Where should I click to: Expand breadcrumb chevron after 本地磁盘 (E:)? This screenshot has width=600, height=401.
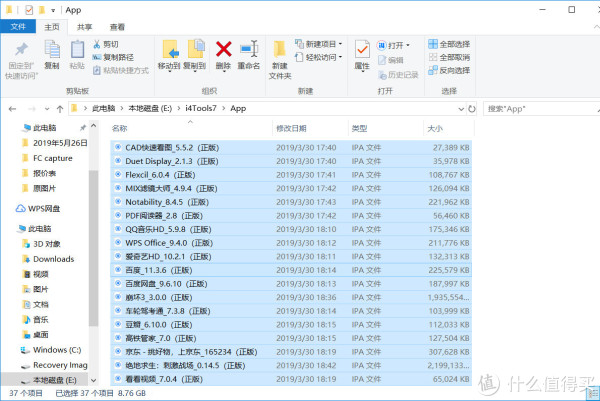(179, 109)
